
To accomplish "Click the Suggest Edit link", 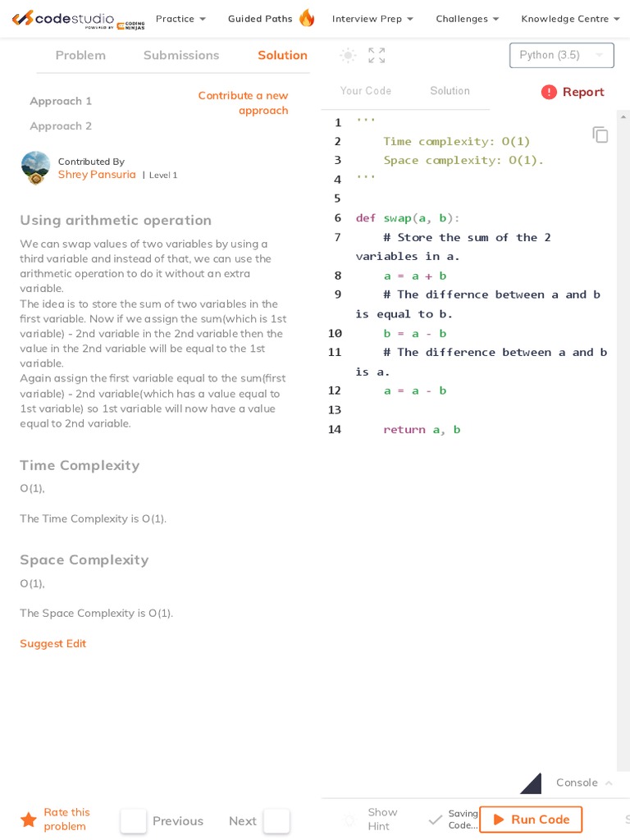I will [52, 644].
